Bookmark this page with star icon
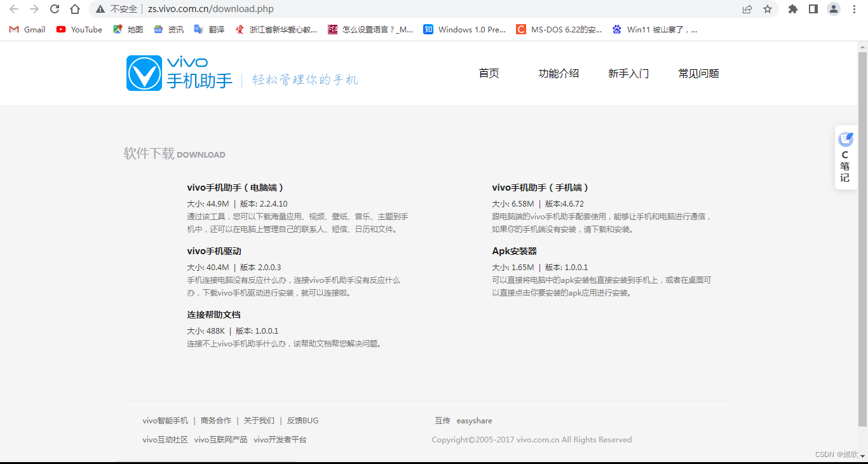 (x=768, y=9)
